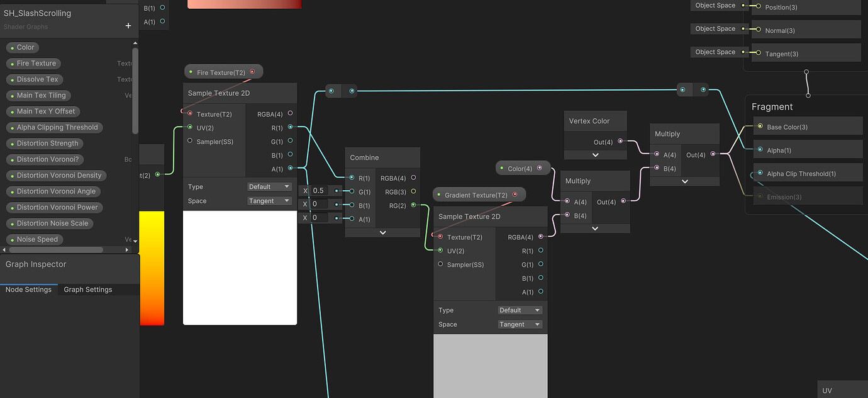Open the Type dropdown on Sample Texture 2D
868x398 pixels.
pyautogui.click(x=269, y=186)
